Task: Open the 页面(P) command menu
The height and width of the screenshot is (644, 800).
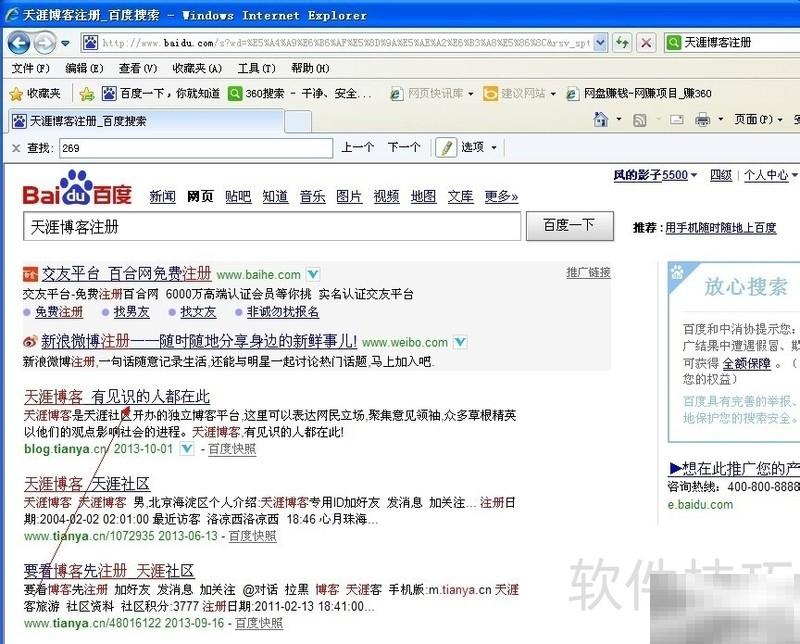Action: [758, 119]
